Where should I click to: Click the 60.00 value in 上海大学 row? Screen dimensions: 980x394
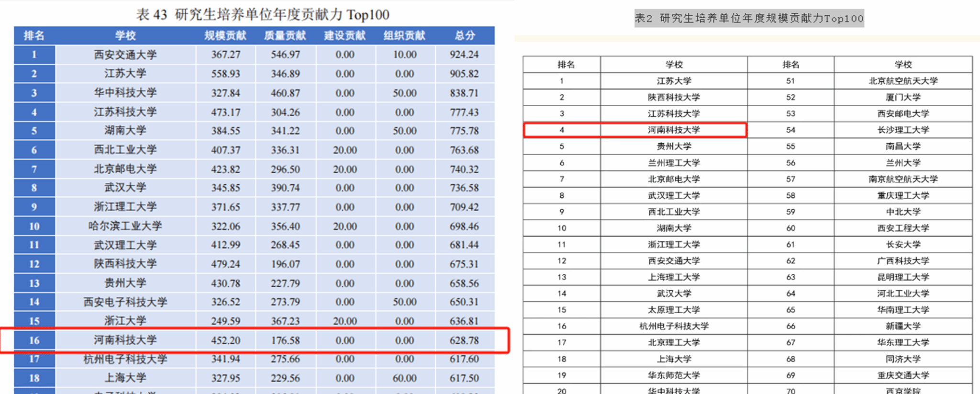404,378
